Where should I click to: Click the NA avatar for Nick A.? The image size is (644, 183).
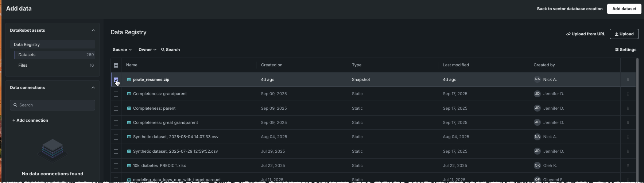coord(537,79)
